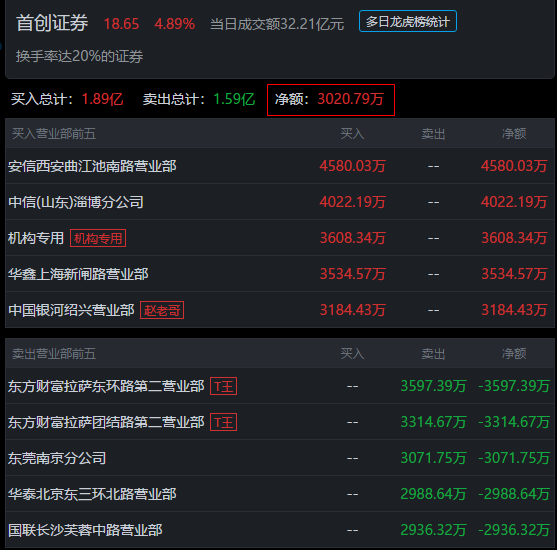Click the net amount 3020.79万

point(351,99)
